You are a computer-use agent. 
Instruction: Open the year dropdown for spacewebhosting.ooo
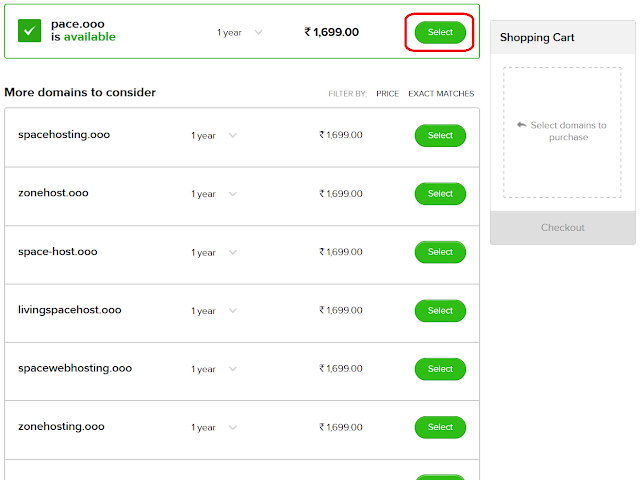[x=214, y=369]
